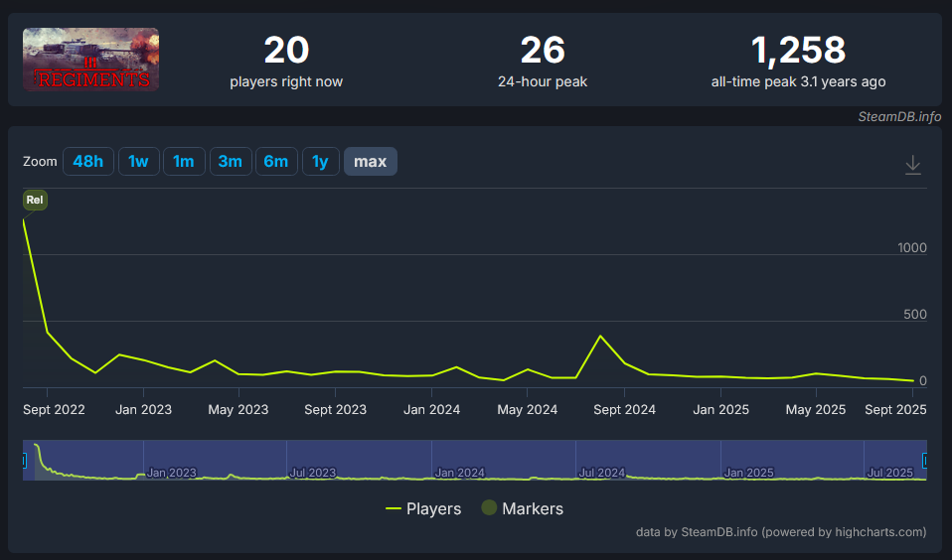Click the Sept 2023 axis label
The height and width of the screenshot is (560, 952).
click(335, 409)
